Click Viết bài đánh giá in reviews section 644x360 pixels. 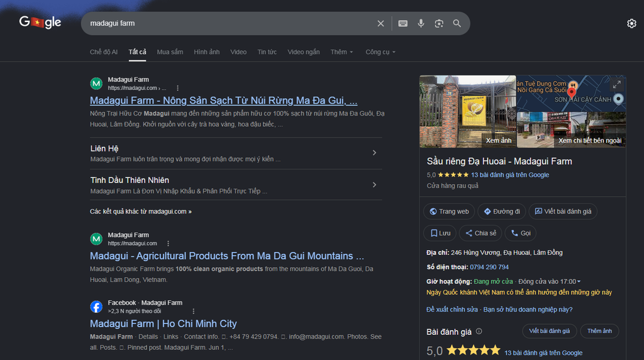pyautogui.click(x=550, y=331)
